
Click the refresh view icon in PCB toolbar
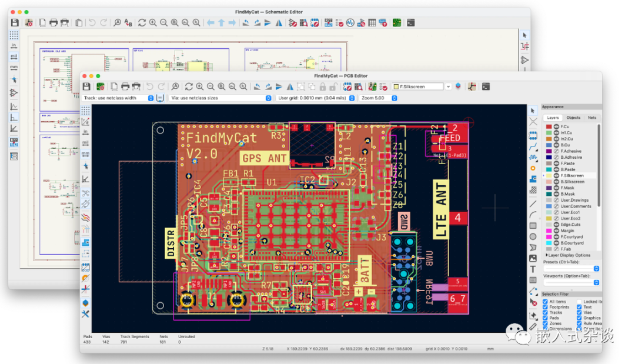click(189, 86)
